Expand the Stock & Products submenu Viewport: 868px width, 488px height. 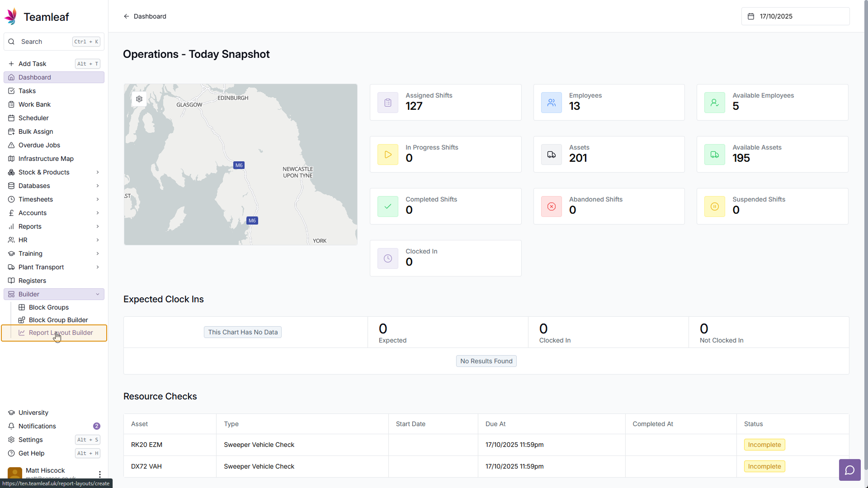(98, 172)
